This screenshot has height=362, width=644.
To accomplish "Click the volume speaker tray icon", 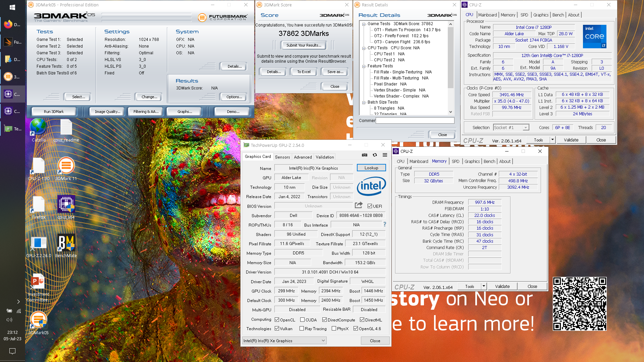I will (x=9, y=320).
